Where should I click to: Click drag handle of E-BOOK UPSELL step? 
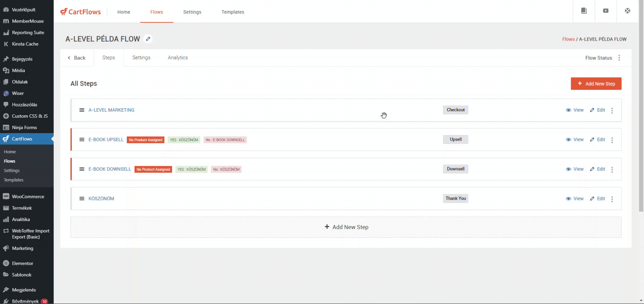(82, 140)
